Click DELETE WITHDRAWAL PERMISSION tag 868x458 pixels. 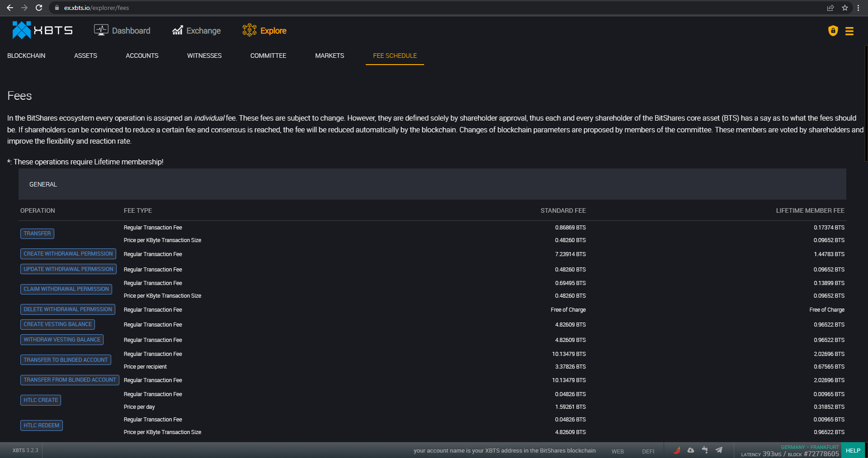[x=68, y=309]
